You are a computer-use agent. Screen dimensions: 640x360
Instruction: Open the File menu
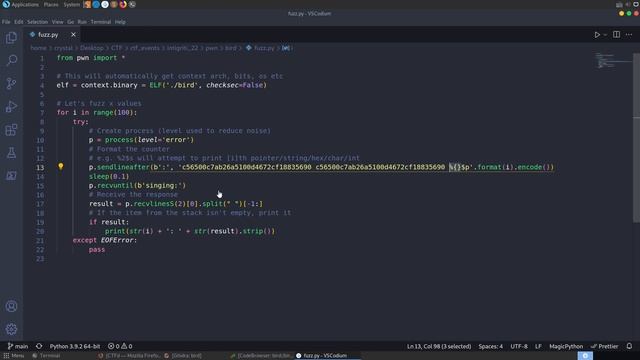(x=6, y=22)
